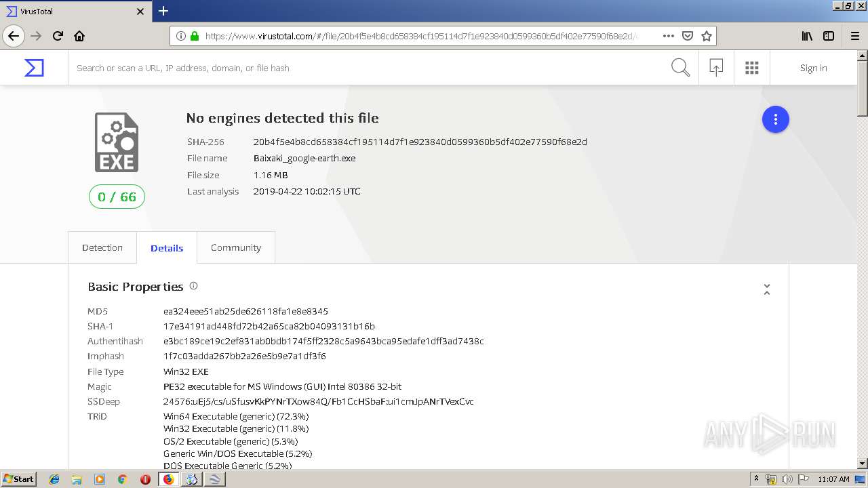Image resolution: width=868 pixels, height=488 pixels.
Task: Click the scrollbar down arrow
Action: coord(863,464)
